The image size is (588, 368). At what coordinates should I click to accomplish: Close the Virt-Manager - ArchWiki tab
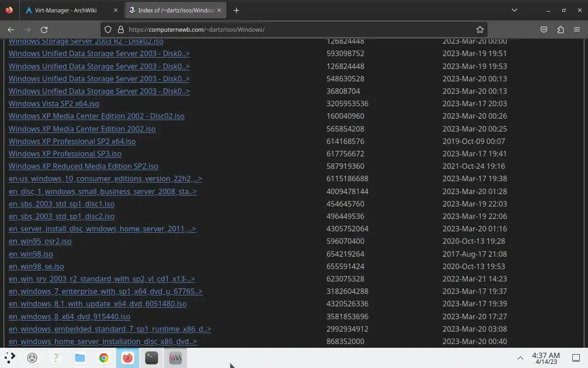(115, 10)
